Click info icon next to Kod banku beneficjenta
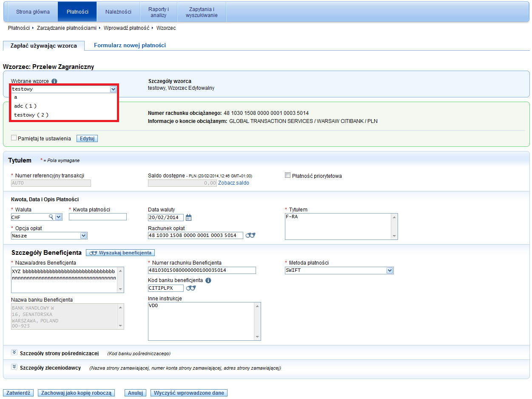Viewport: 532px width, 399px height. click(208, 280)
